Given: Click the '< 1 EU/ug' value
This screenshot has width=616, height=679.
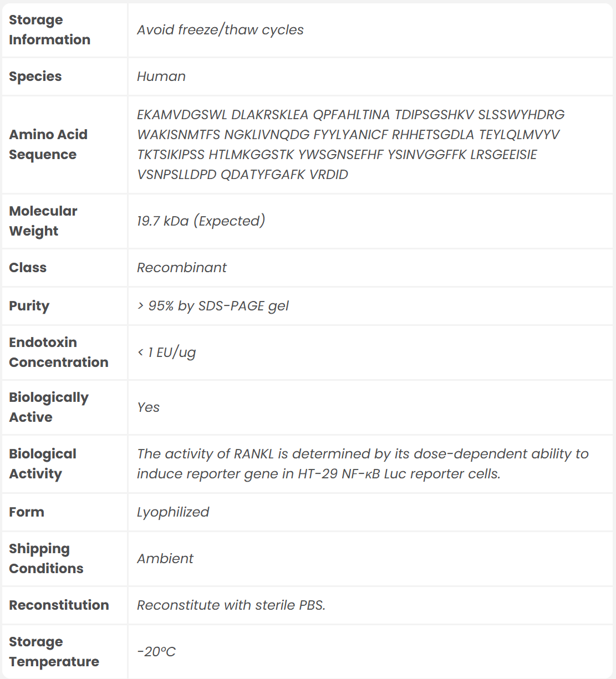Looking at the screenshot, I should click(x=166, y=353).
